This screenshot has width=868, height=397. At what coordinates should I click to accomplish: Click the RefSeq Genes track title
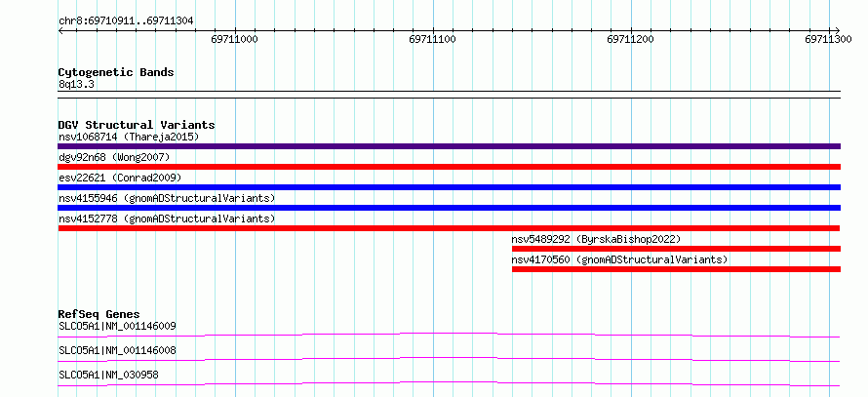[99, 314]
